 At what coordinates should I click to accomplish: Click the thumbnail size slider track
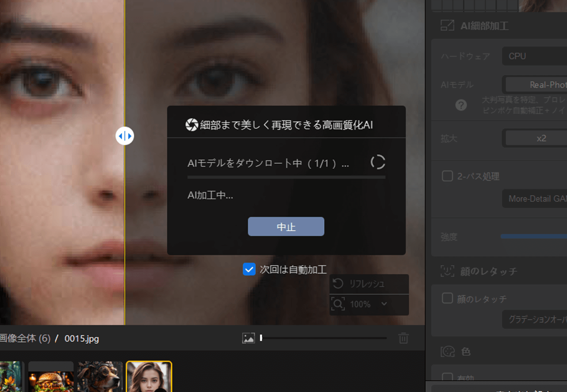[324, 338]
